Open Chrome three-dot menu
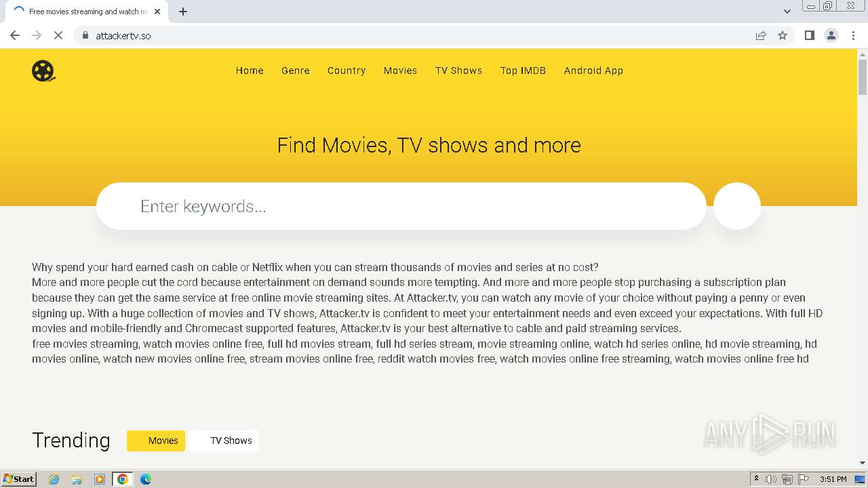This screenshot has height=488, width=868. (853, 35)
